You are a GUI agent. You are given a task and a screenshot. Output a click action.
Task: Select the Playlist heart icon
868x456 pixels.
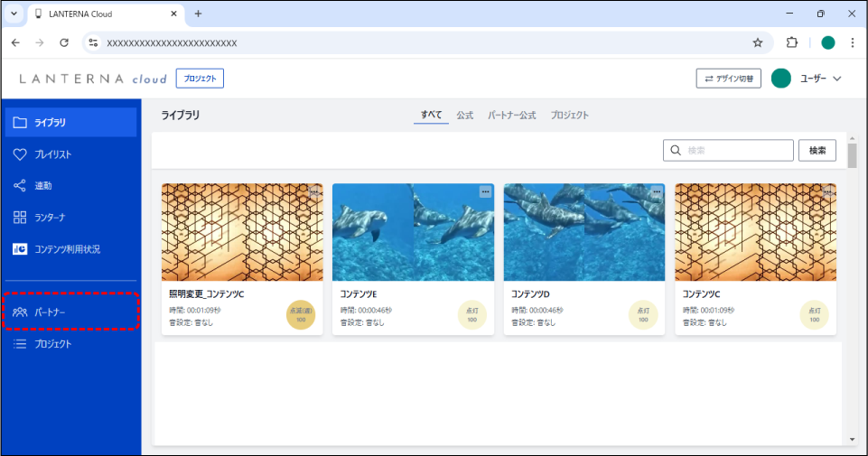coord(20,154)
